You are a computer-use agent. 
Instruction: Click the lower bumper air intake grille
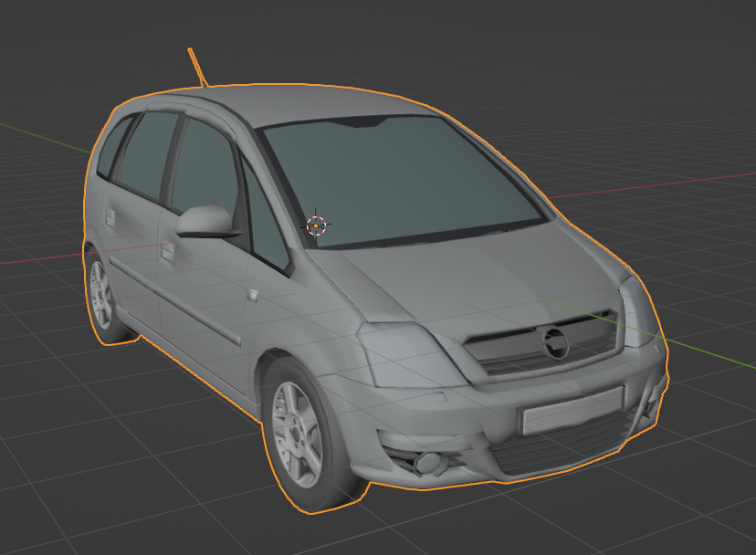(562, 446)
